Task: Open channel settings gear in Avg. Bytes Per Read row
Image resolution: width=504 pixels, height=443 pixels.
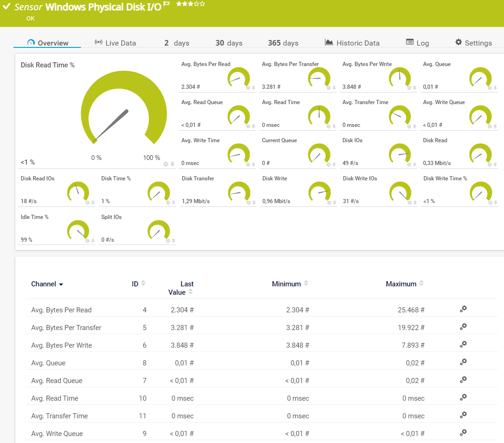Action: click(463, 309)
